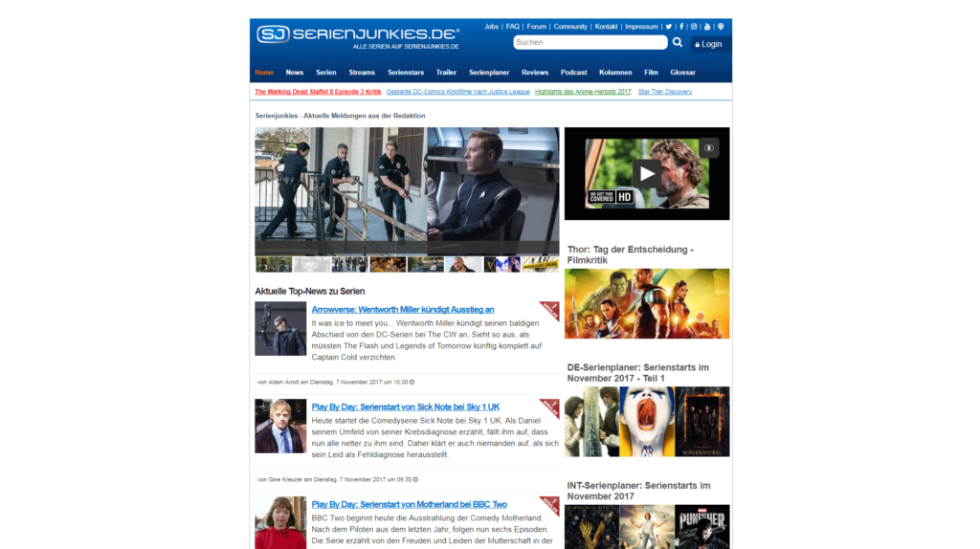Click spoiler ribbon on Sick Note article

point(550,407)
